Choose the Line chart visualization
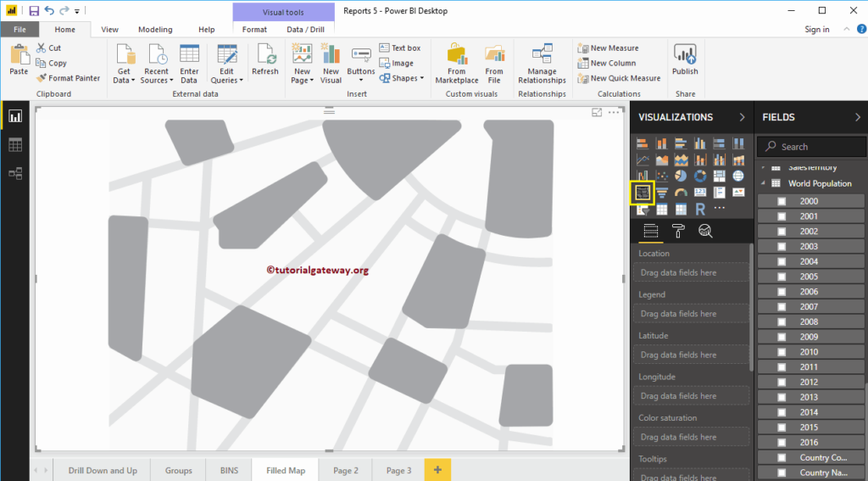Viewport: 868px width, 481px height. (x=643, y=160)
